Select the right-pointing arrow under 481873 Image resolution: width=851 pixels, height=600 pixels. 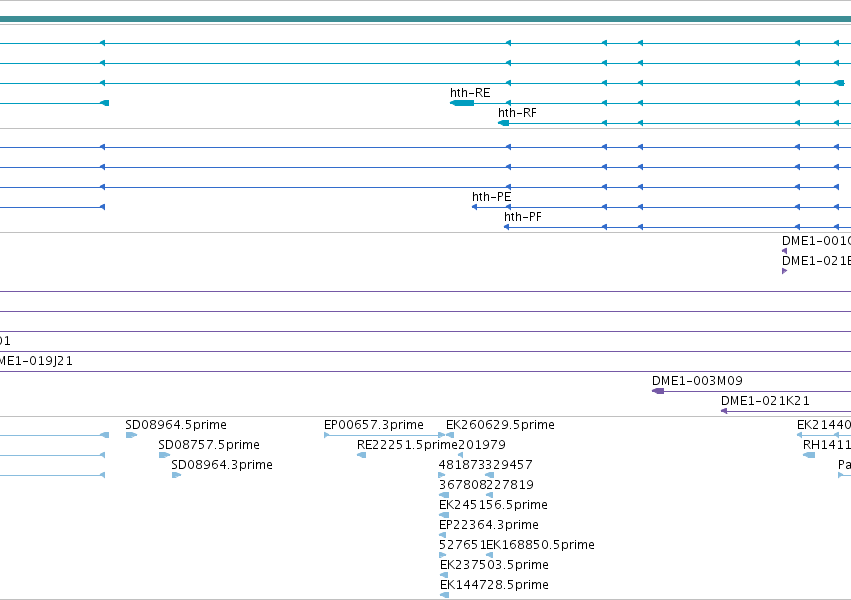click(442, 475)
